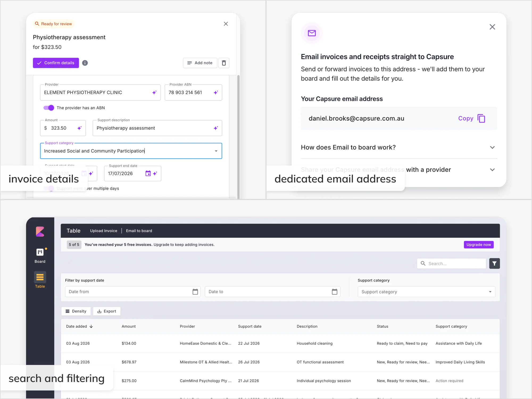532x399 pixels.
Task: Open Board view from sidebar
Action: tap(40, 256)
